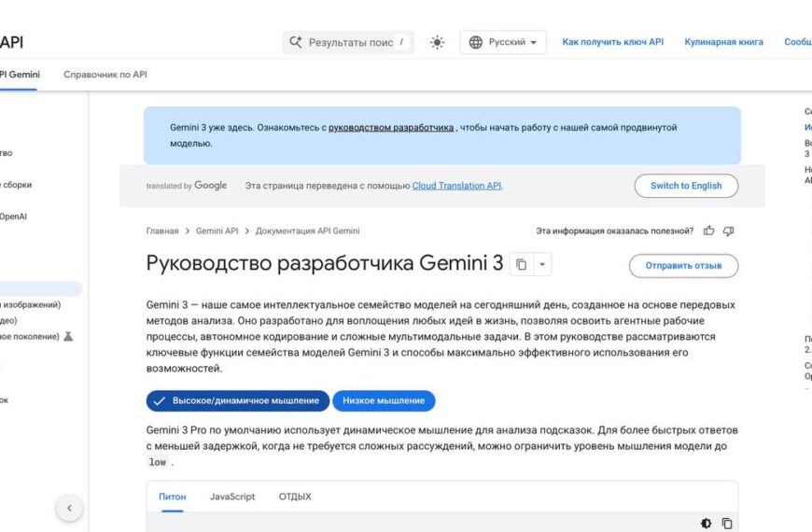Focus the Результаты поиска search field
This screenshot has height=532, width=812.
click(348, 42)
